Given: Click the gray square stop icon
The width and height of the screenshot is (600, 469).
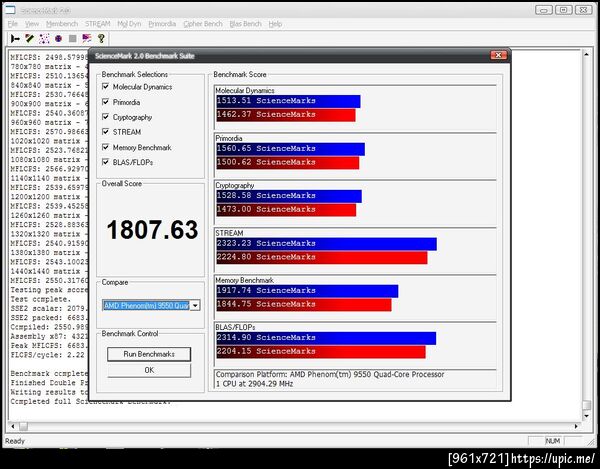Looking at the screenshot, I should click(x=73, y=39).
